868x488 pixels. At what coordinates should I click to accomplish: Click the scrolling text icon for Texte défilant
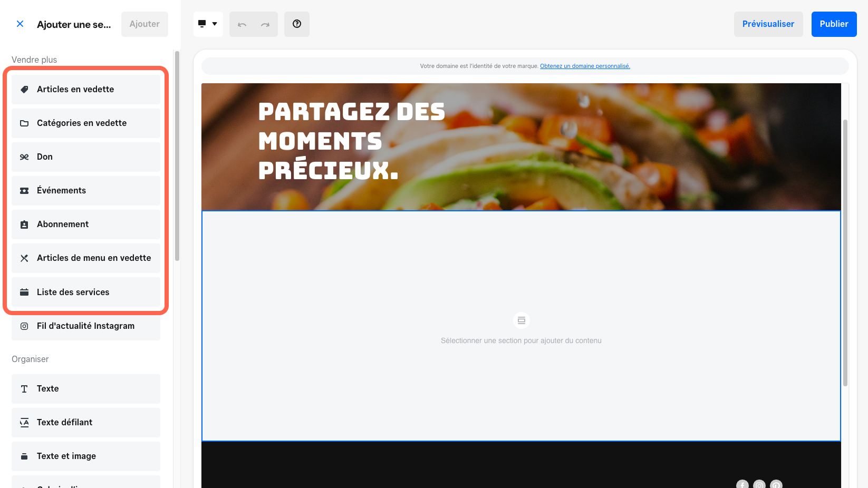point(24,423)
